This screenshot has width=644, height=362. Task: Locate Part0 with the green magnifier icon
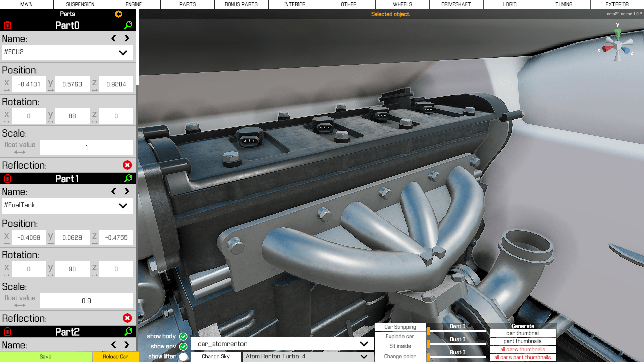click(128, 25)
